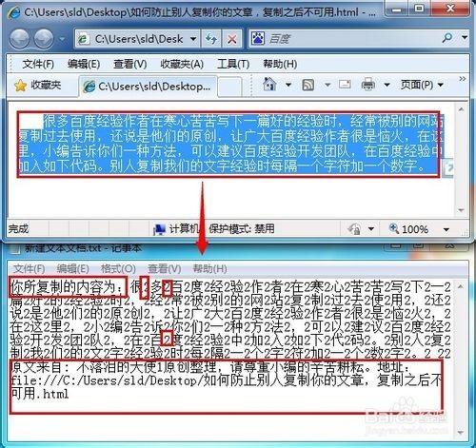Open the 查看(V) menu in Internet Explorer
The image size is (476, 448).
(130, 64)
